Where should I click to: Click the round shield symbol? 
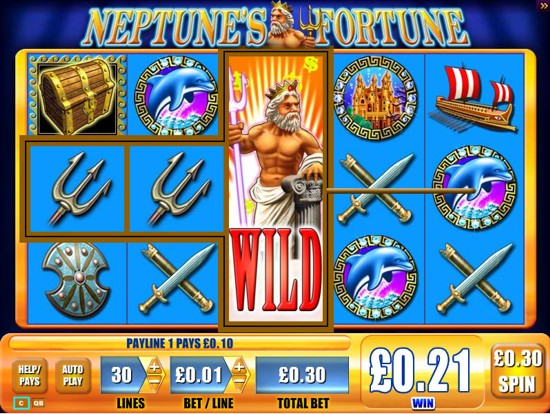pyautogui.click(x=77, y=280)
